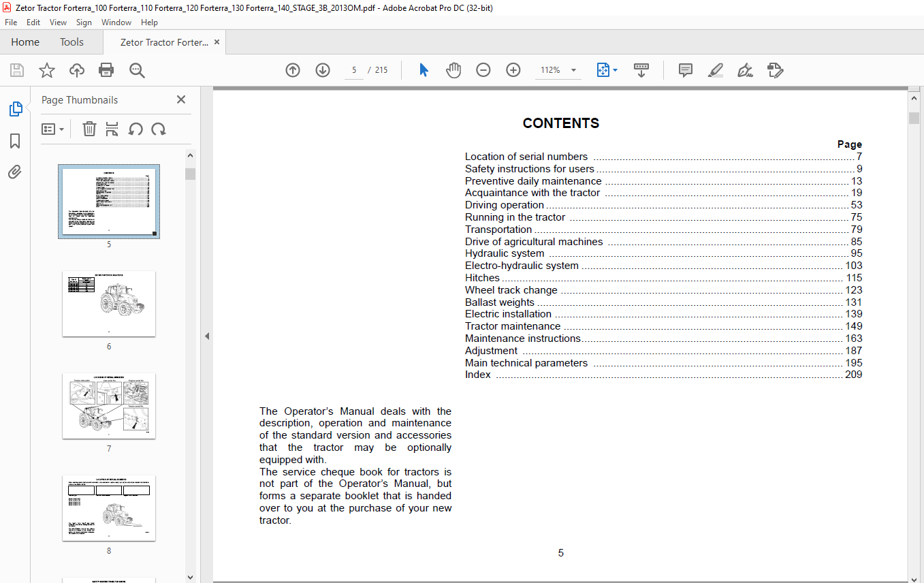The width and height of the screenshot is (924, 583).
Task: Click the 'Location of serial numbers' contents entry
Action: click(663, 157)
